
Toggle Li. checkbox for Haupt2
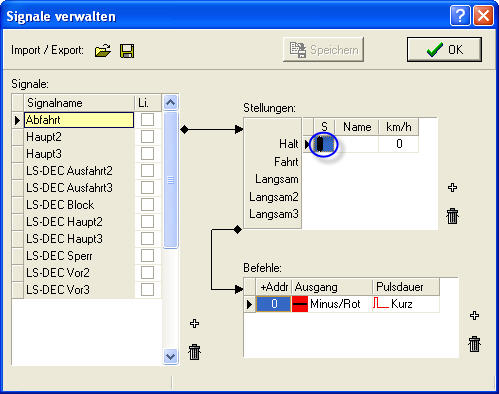[x=147, y=136]
